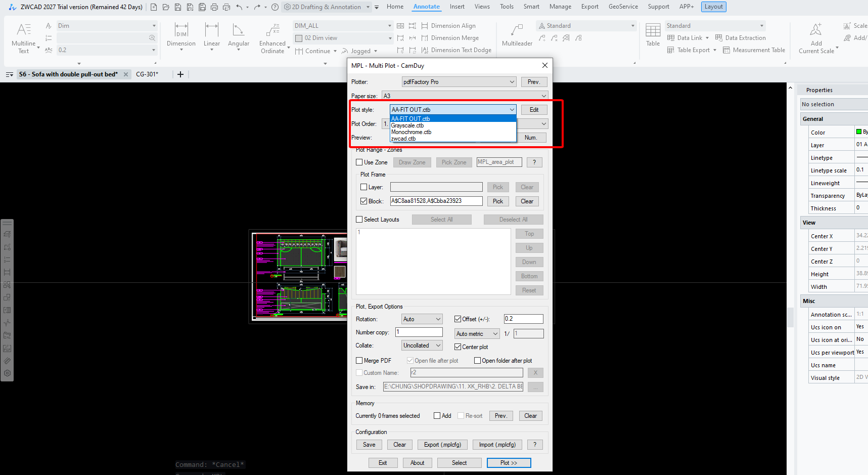
Task: Switch to the Insert ribbon tab
Action: [457, 7]
